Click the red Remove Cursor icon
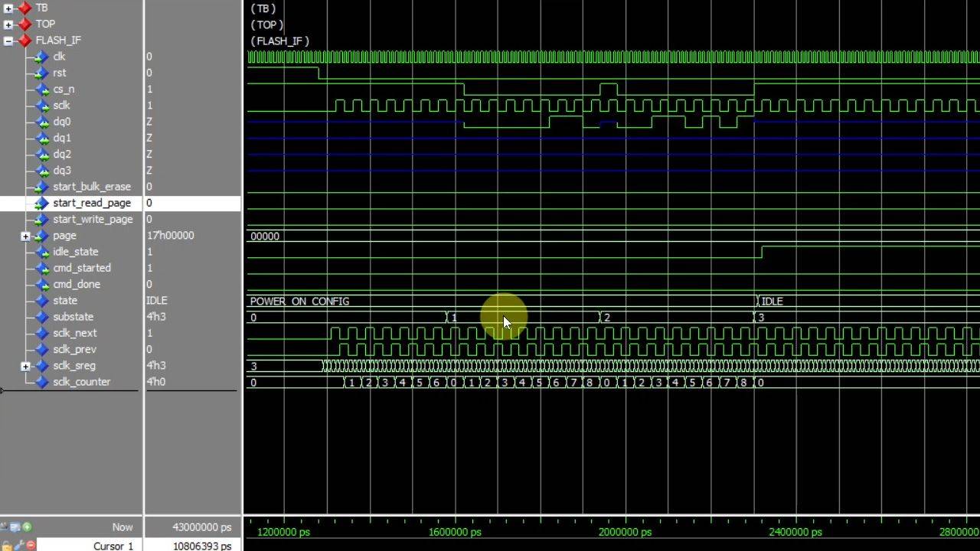Screen dimensions: 980x551 point(31,546)
